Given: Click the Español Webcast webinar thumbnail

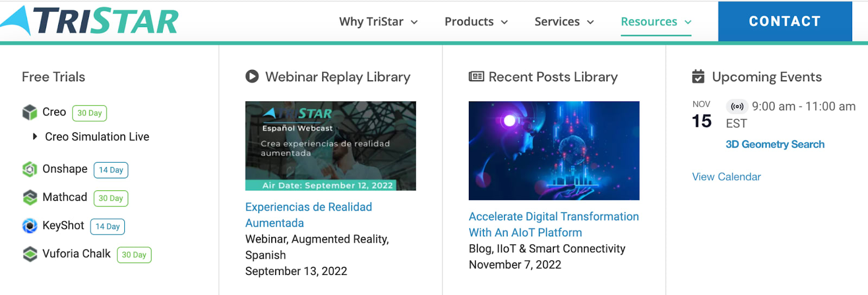Looking at the screenshot, I should click(330, 146).
